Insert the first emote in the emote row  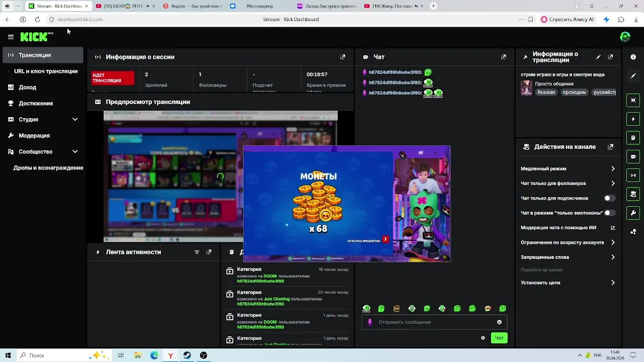[366, 309]
